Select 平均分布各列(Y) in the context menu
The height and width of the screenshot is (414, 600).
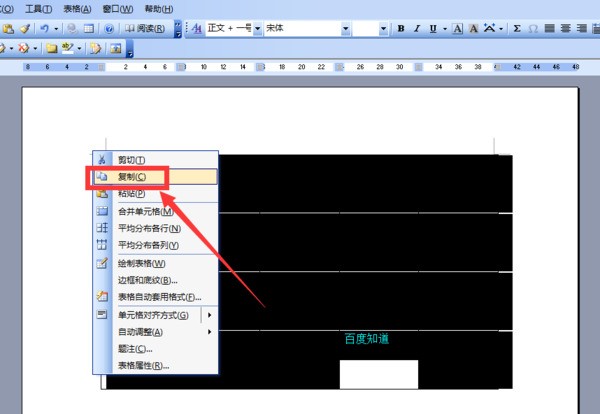[x=156, y=245]
